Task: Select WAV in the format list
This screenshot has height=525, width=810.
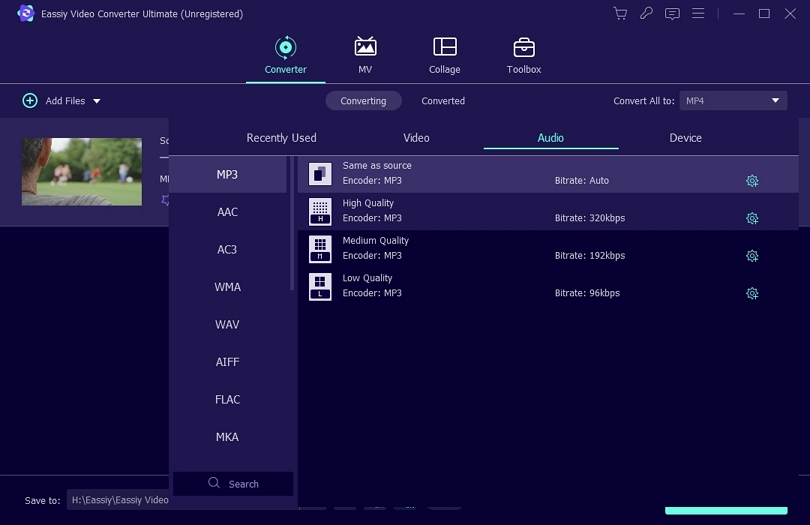Action: tap(227, 325)
